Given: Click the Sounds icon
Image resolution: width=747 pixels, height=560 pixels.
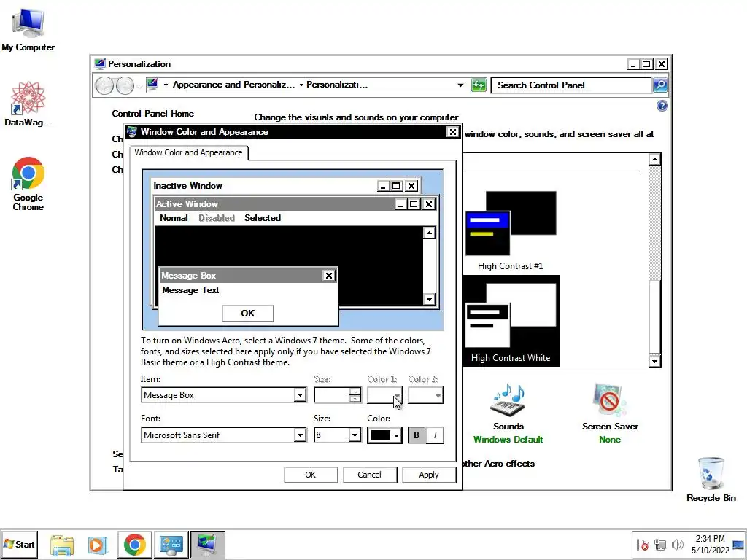Looking at the screenshot, I should pyautogui.click(x=508, y=400).
